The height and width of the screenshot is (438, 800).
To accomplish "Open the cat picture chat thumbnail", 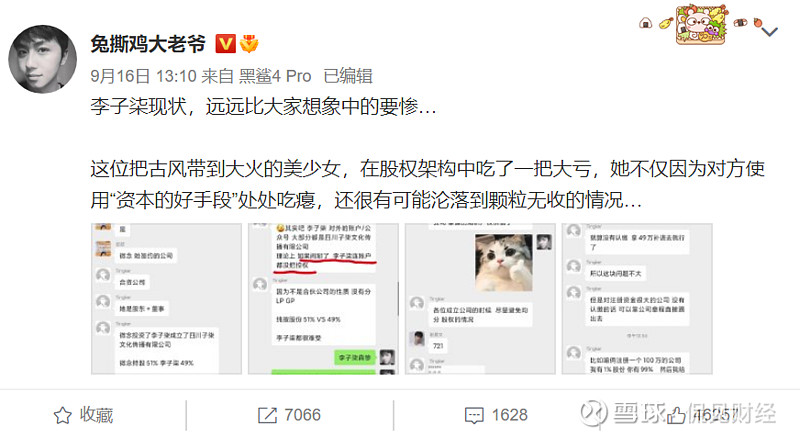I will point(480,299).
